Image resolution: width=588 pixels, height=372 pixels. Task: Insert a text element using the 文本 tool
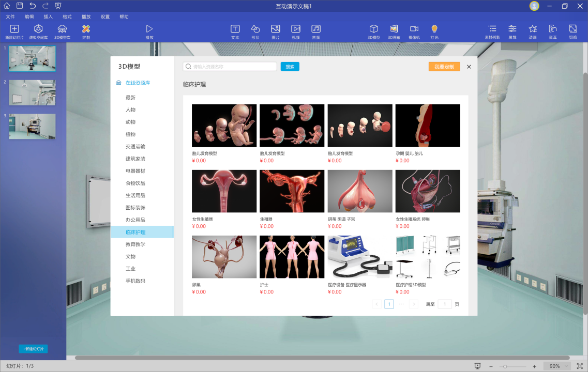point(235,32)
